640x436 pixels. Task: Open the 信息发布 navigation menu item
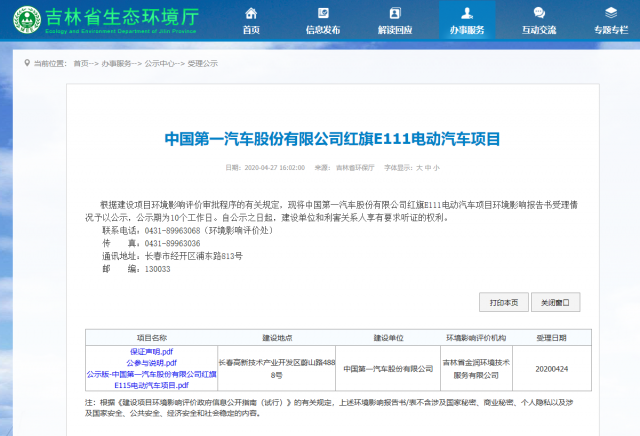323,30
